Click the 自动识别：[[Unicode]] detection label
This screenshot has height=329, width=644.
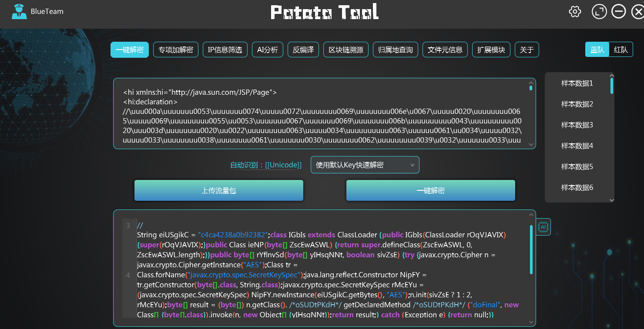266,165
